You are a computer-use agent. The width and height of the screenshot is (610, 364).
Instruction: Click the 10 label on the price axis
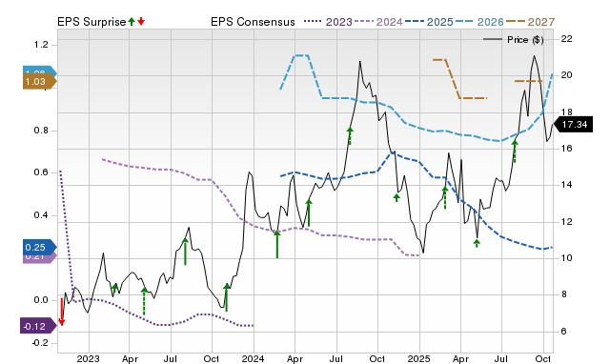pyautogui.click(x=567, y=258)
